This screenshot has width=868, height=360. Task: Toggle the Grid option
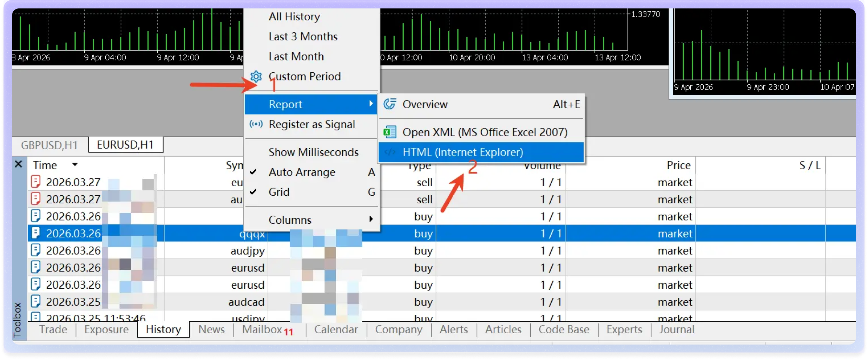tap(312, 192)
